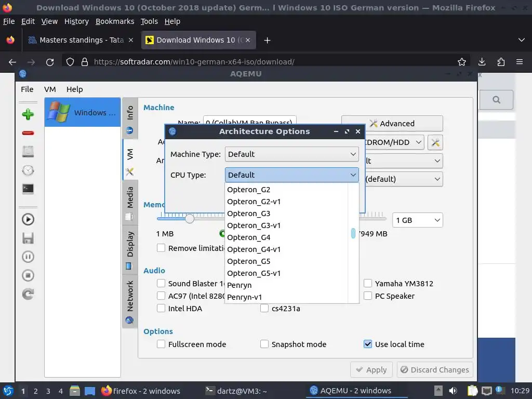Go back in Firefox

[x=12, y=62]
